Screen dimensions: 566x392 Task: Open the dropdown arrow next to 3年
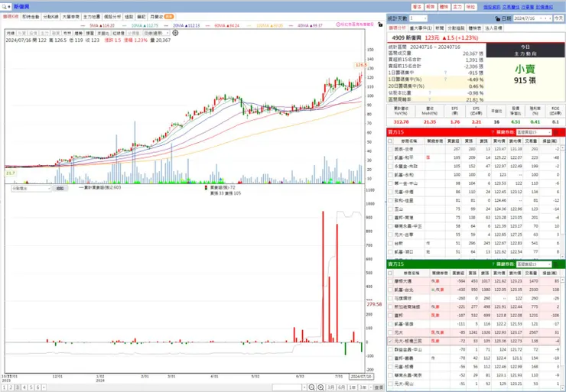pyautogui.click(x=370, y=387)
